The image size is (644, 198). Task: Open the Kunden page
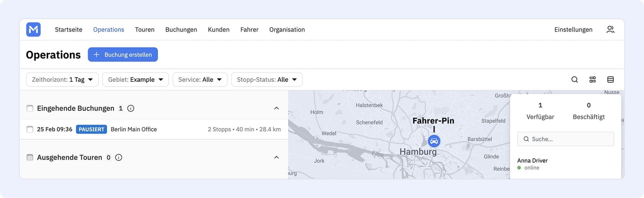point(219,30)
